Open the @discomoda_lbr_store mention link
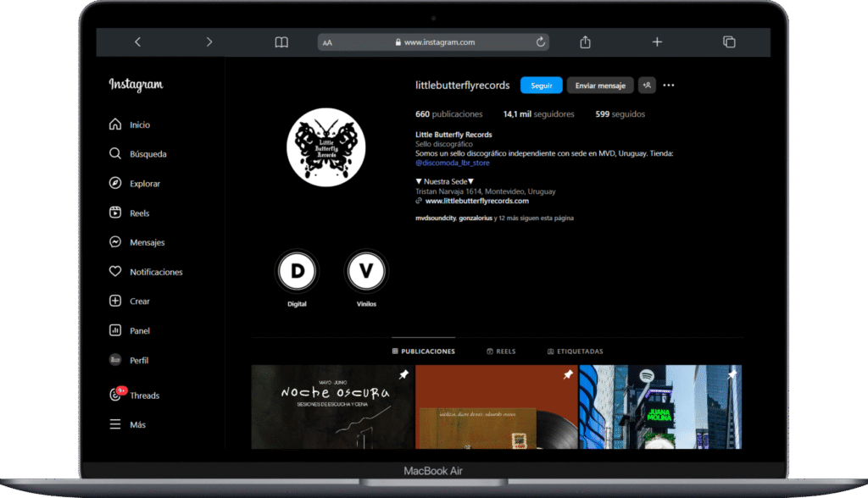 [x=453, y=163]
